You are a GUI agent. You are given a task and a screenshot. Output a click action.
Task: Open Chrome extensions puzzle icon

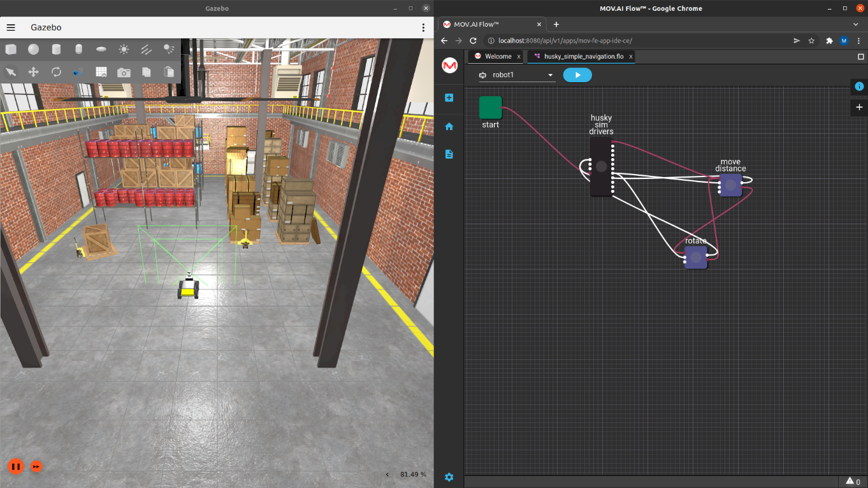click(829, 40)
